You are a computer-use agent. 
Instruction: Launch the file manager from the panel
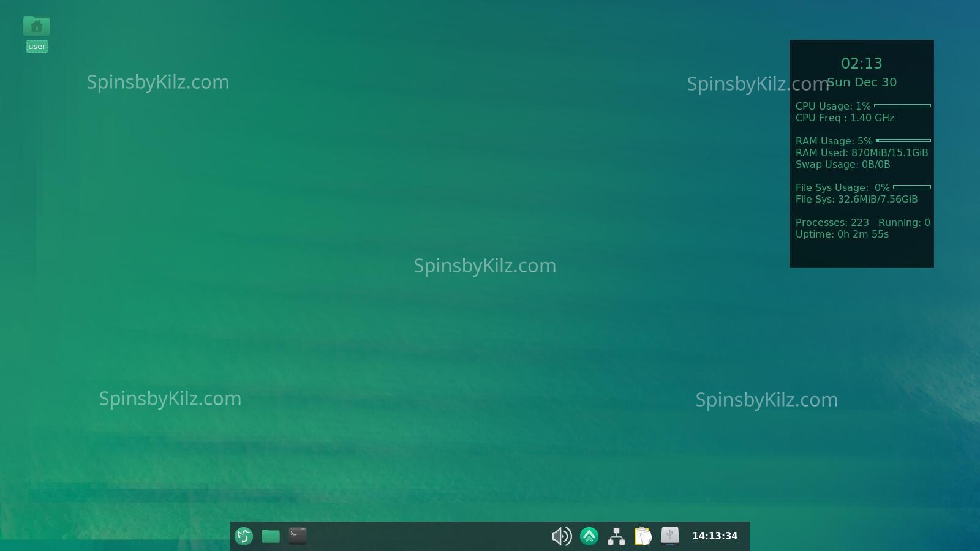(271, 536)
